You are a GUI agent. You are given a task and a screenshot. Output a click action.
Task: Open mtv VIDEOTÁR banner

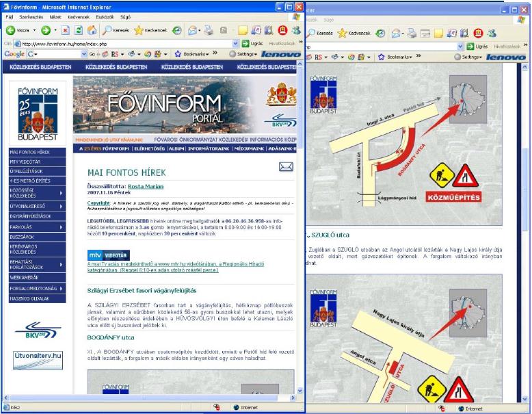109,255
